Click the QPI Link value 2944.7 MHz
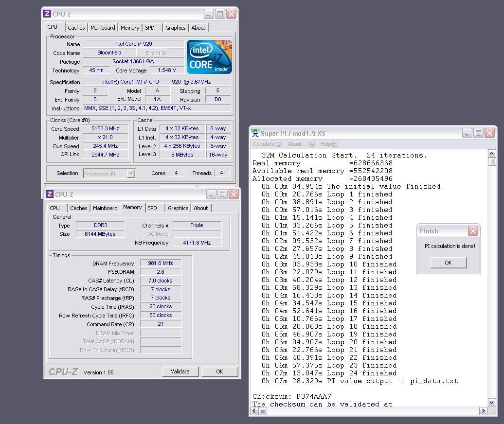The width and height of the screenshot is (504, 424). 106,155
